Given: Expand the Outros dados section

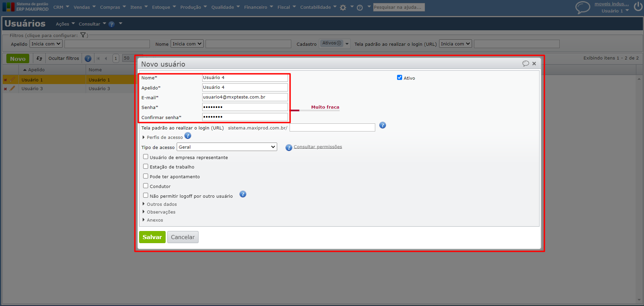Looking at the screenshot, I should coord(161,204).
